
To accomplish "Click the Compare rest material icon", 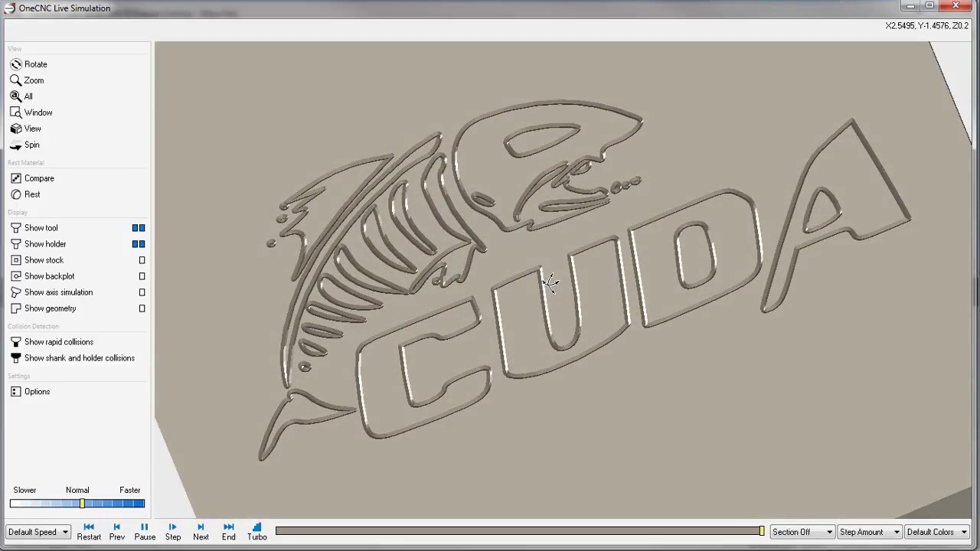I will click(15, 178).
